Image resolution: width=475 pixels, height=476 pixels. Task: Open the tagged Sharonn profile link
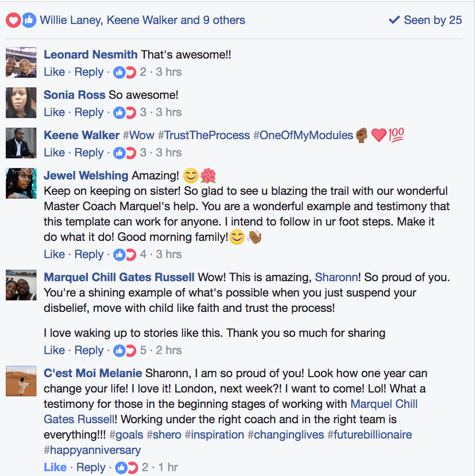pos(335,277)
